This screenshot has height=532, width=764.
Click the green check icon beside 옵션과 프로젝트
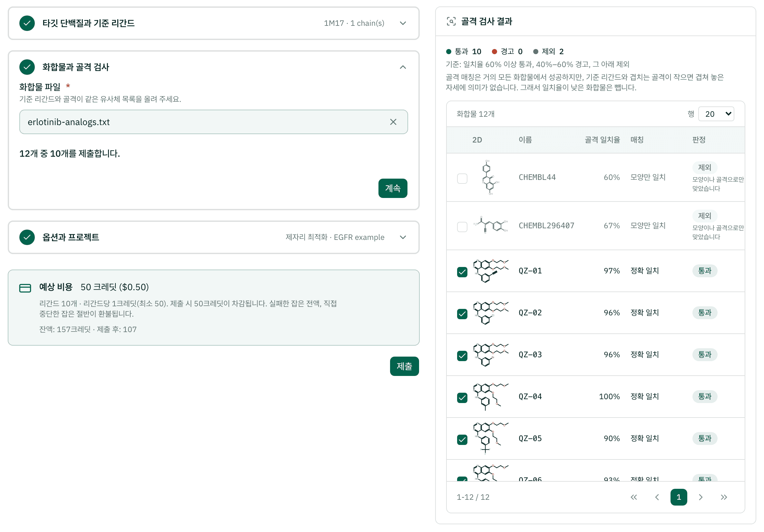click(27, 237)
